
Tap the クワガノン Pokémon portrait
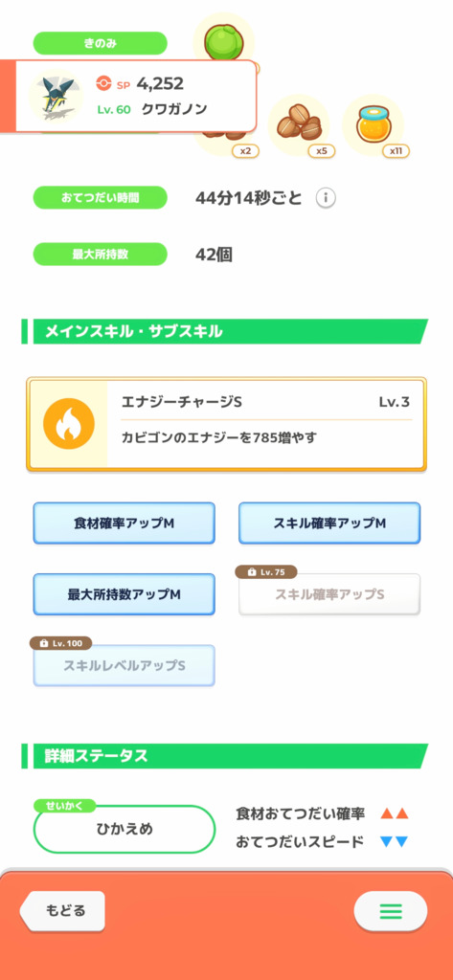(56, 96)
